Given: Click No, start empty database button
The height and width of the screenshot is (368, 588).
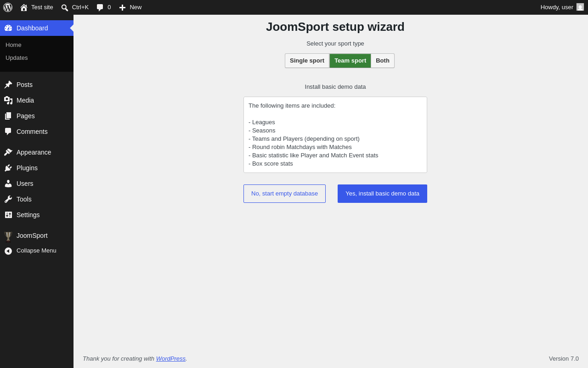Looking at the screenshot, I should tap(284, 194).
